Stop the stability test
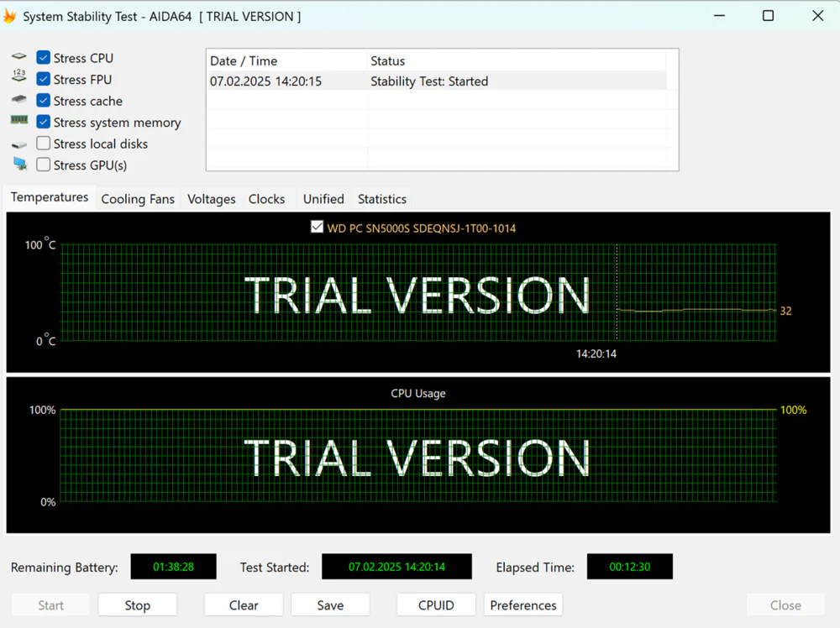The image size is (840, 628). 137,605
